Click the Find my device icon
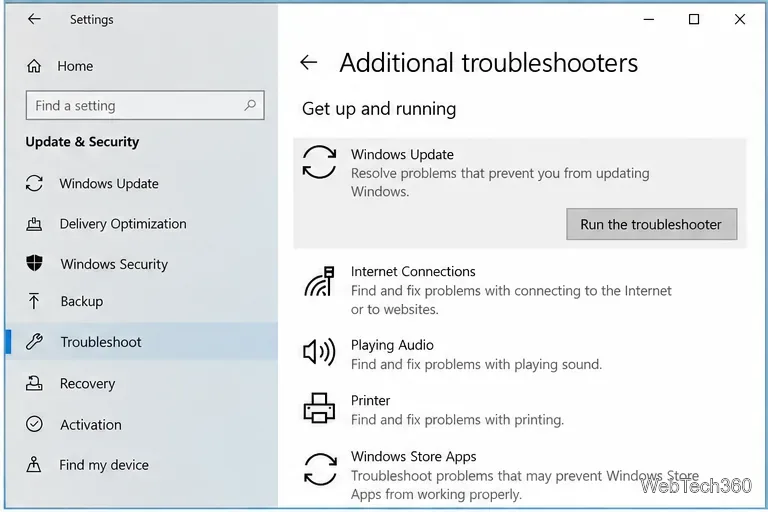Image resolution: width=768 pixels, height=512 pixels. [34, 464]
